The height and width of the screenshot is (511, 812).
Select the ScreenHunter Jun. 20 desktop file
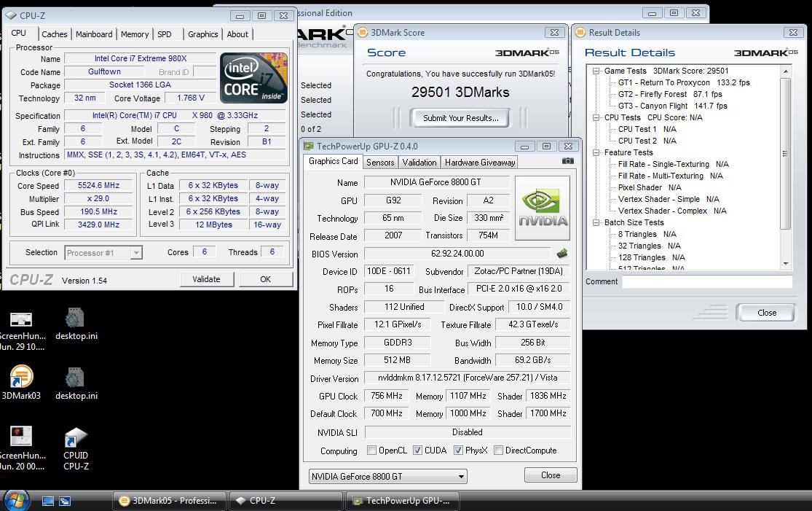[22, 448]
